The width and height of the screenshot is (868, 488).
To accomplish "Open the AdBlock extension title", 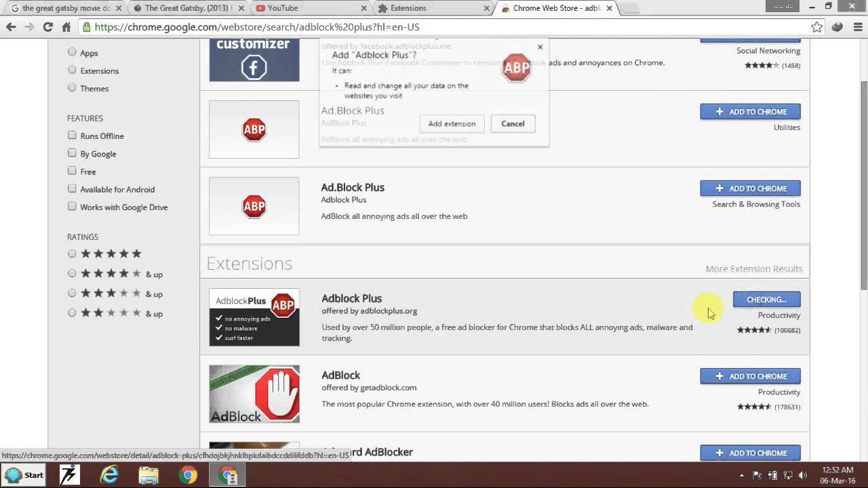I will pyautogui.click(x=340, y=375).
